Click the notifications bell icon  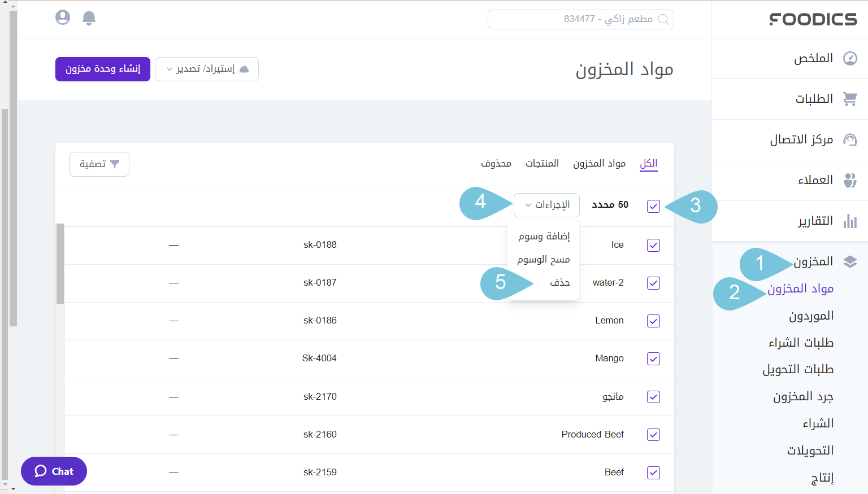pyautogui.click(x=89, y=18)
